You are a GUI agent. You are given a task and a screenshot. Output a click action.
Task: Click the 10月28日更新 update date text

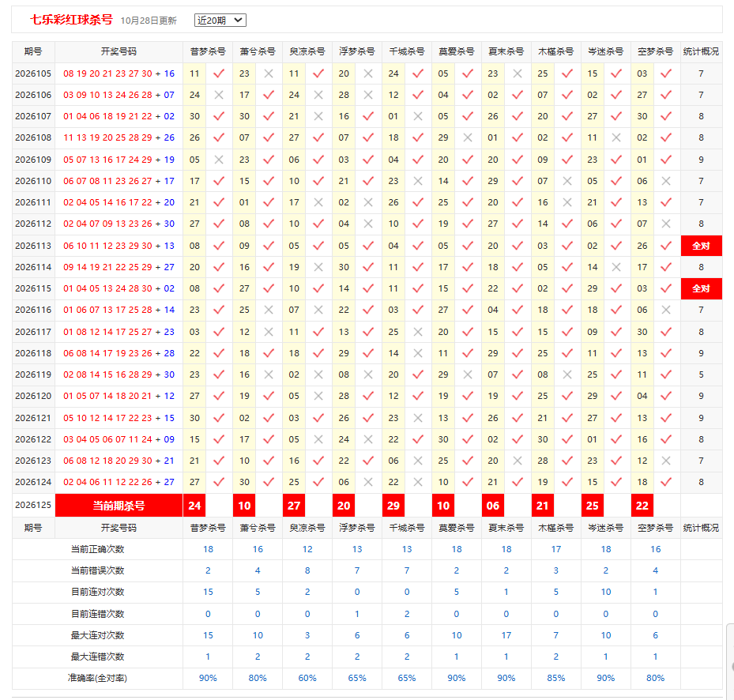pyautogui.click(x=149, y=21)
